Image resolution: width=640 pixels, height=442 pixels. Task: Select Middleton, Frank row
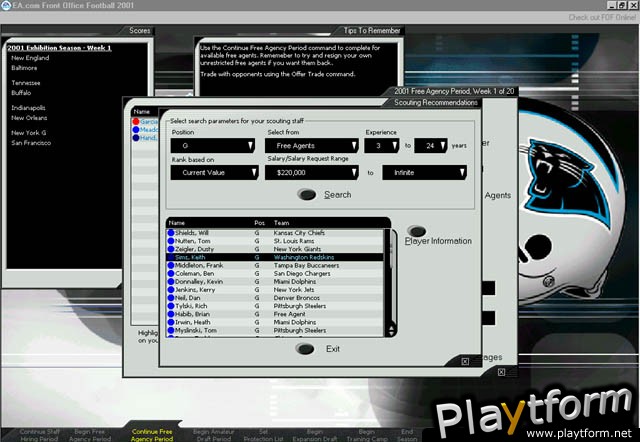[276, 265]
